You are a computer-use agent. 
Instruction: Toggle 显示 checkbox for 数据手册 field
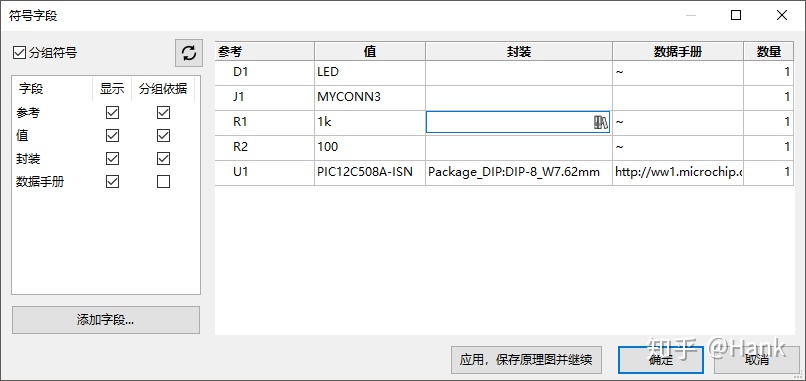click(112, 182)
